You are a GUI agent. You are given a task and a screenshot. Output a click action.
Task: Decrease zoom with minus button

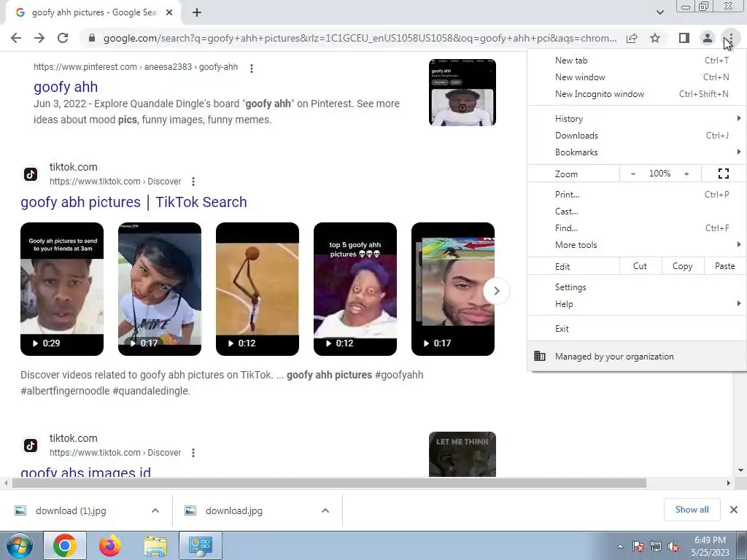(633, 174)
